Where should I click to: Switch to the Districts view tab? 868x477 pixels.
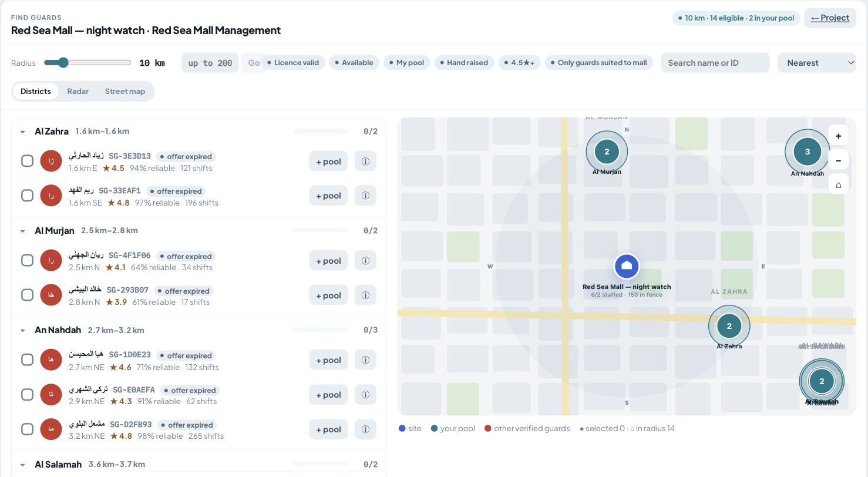(x=36, y=91)
